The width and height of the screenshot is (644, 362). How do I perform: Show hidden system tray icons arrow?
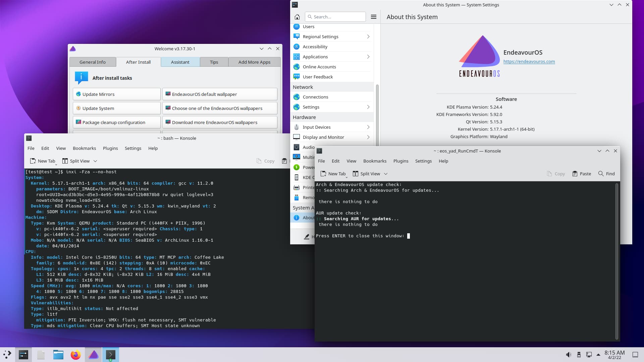click(598, 355)
